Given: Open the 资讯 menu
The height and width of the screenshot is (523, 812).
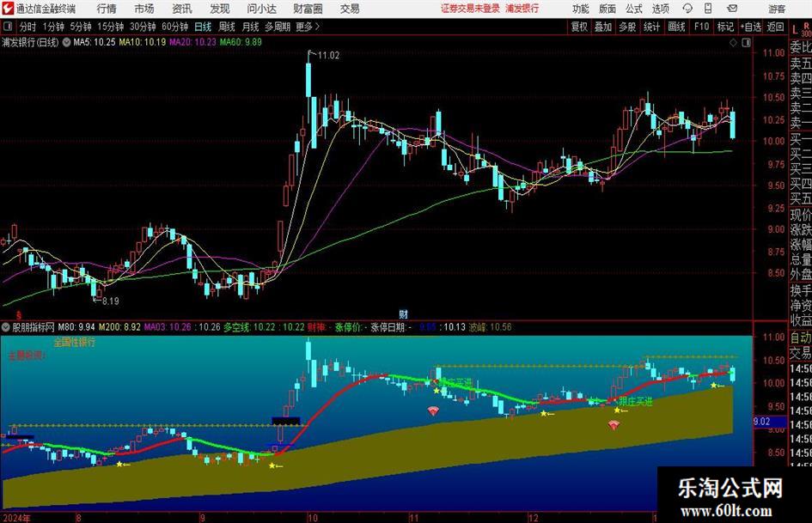Looking at the screenshot, I should tap(182, 9).
